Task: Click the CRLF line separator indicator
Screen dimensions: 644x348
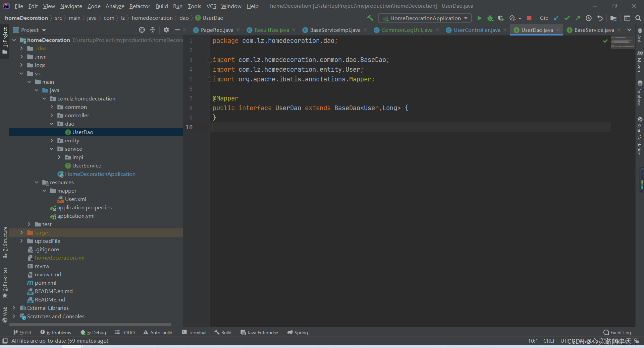Action: click(x=549, y=341)
